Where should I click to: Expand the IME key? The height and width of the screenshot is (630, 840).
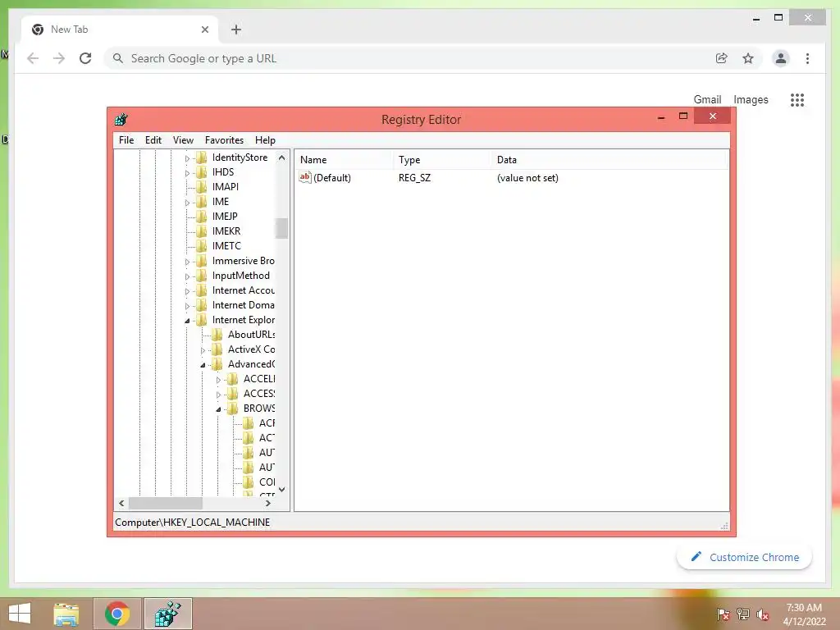[187, 203]
